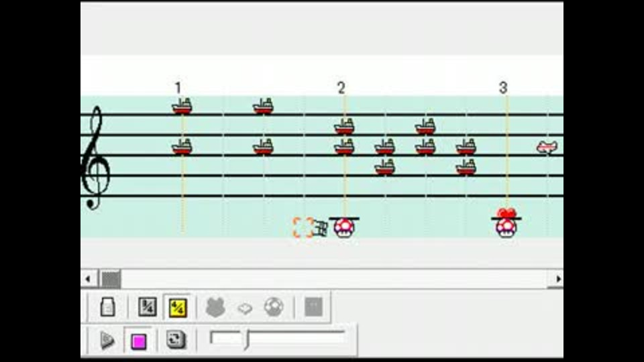Screen dimensions: 644x362
Task: Start playback with the play arrow
Action: [x=107, y=340]
